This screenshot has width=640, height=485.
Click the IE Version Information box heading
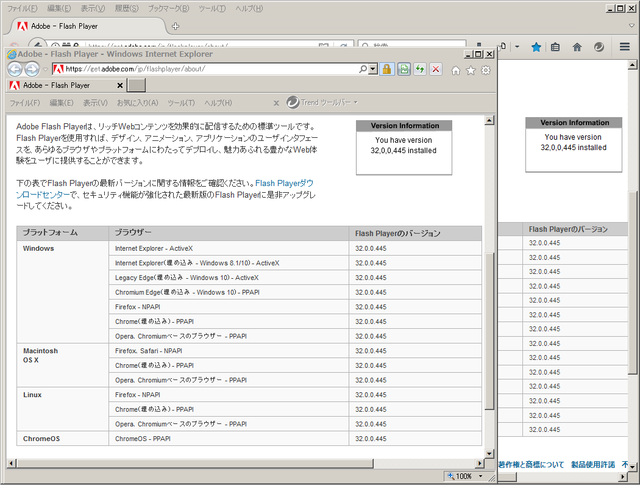(x=404, y=126)
